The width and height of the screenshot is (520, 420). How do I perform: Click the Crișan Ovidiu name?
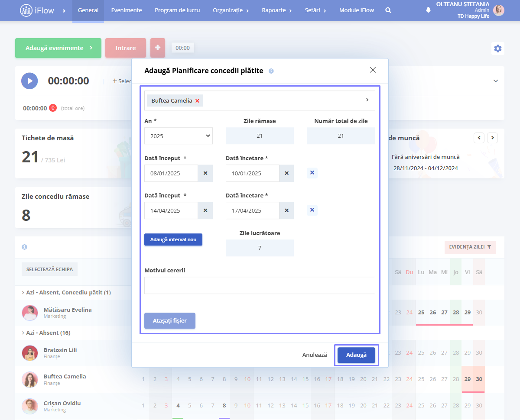click(62, 403)
